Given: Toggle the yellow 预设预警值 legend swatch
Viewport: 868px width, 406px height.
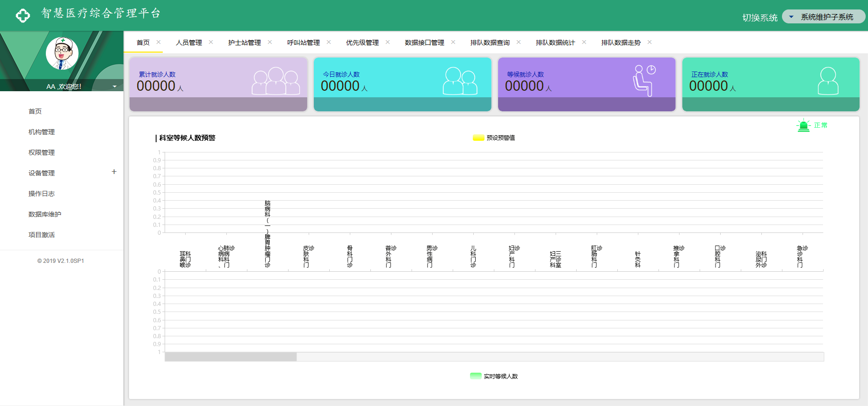Looking at the screenshot, I should click(478, 138).
